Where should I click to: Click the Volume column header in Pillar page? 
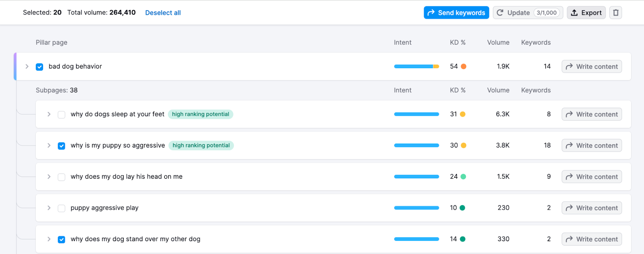coord(498,42)
